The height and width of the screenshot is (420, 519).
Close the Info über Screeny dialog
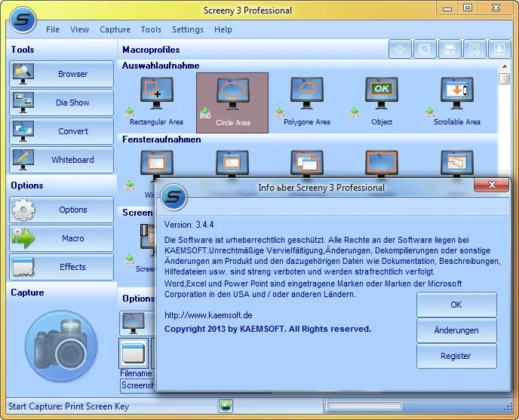492,185
